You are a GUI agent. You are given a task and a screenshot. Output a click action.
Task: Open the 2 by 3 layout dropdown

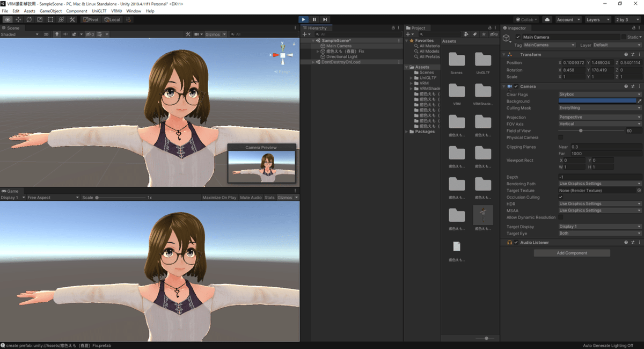point(628,19)
